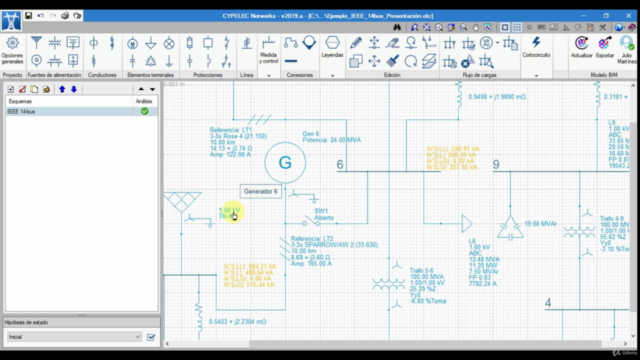The width and height of the screenshot is (640, 360).
Task: Select the hand pan tool
Action: pyautogui.click(x=476, y=27)
